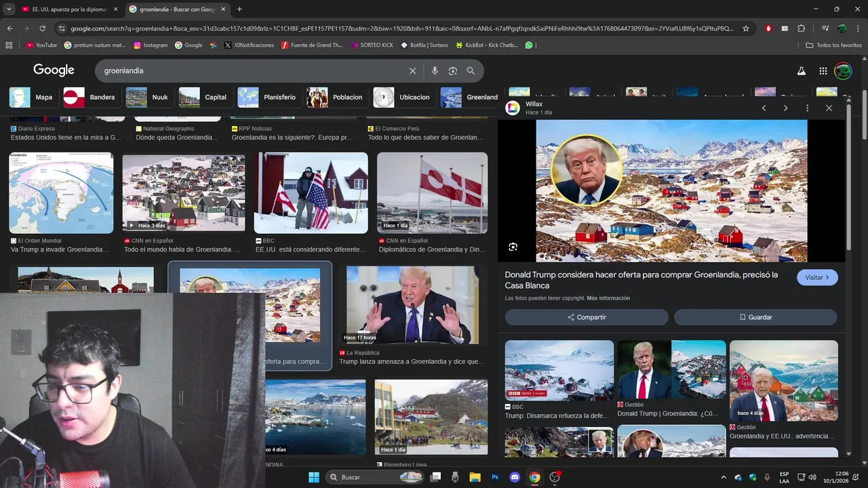
Task: Reload the Google search page
Action: (42, 28)
